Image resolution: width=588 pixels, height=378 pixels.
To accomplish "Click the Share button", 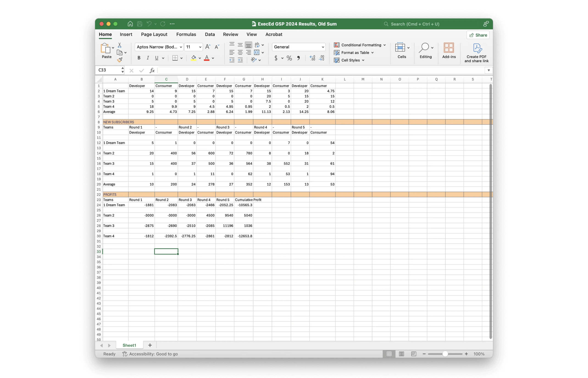I will (478, 35).
